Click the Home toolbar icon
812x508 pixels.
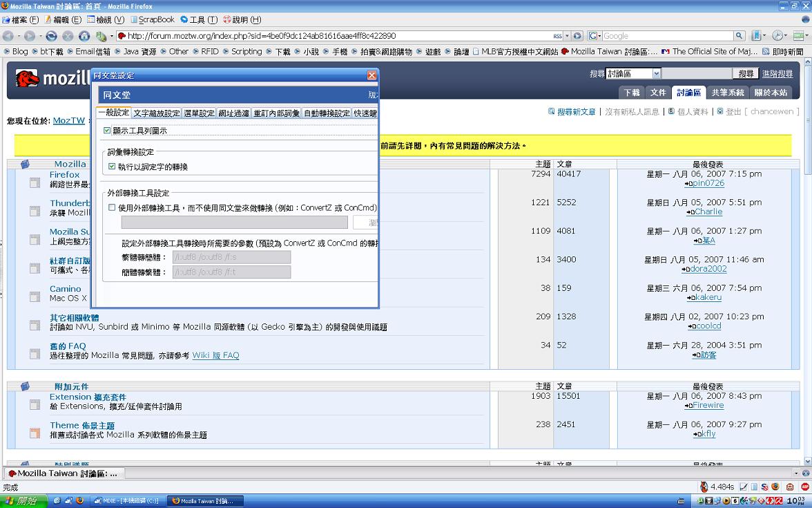coord(84,36)
